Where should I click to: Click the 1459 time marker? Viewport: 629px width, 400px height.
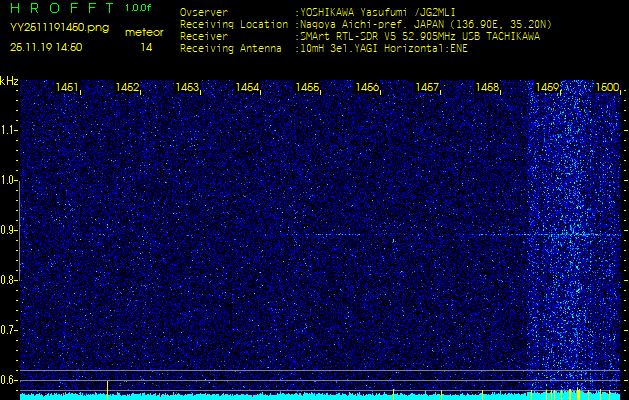(548, 88)
